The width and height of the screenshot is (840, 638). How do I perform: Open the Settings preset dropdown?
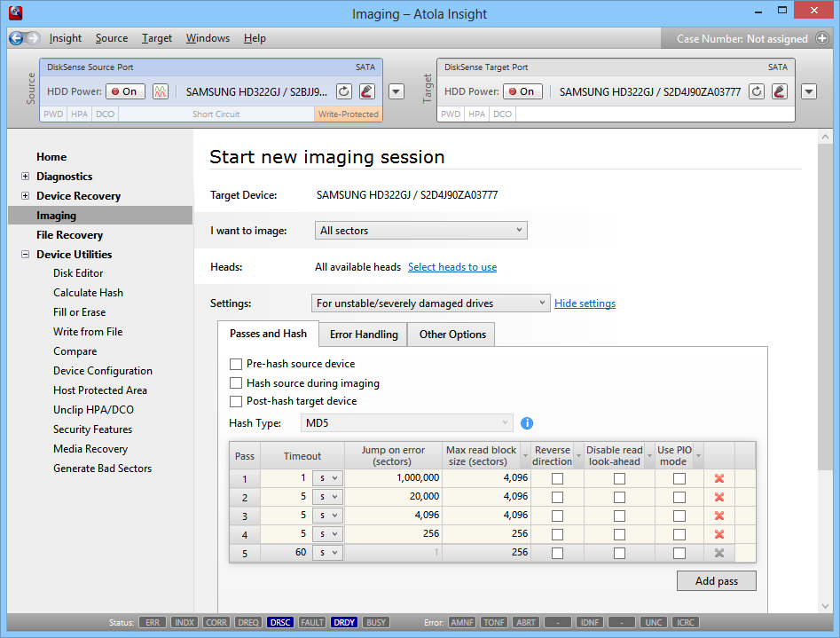(431, 303)
